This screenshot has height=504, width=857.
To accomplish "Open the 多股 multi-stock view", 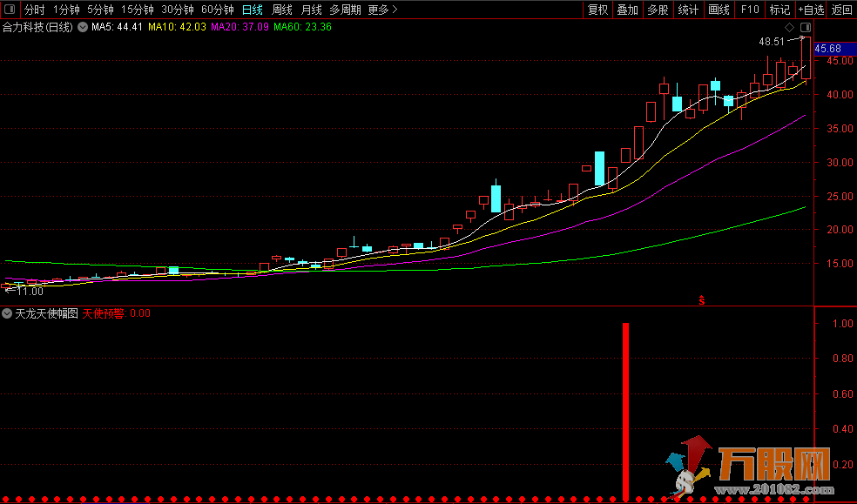I will pyautogui.click(x=658, y=10).
